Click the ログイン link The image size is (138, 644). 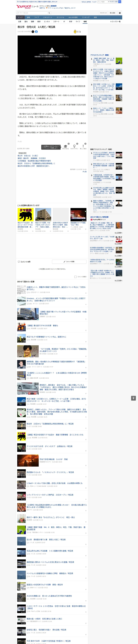(42, 8)
